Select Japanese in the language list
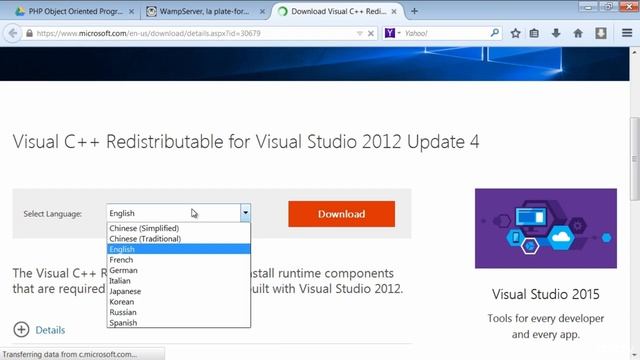Viewport: 640px width, 360px height. click(x=179, y=291)
